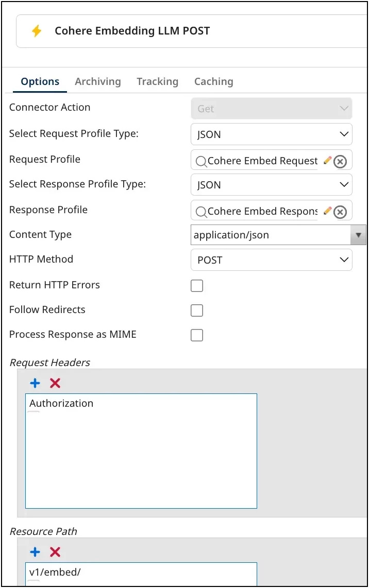369x588 pixels.
Task: Delete the selected resource path element
Action: pos(55,552)
